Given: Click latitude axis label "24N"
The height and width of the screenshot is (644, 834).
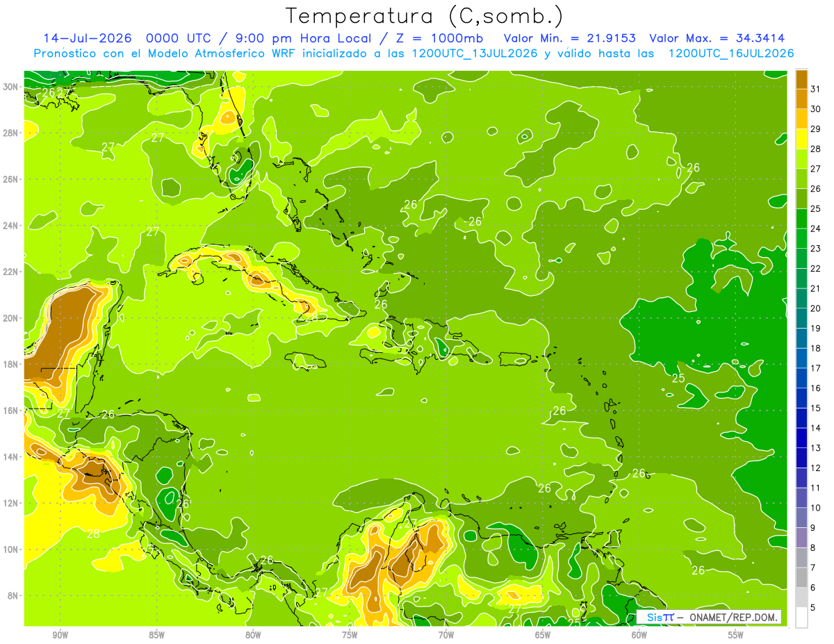Looking at the screenshot, I should point(11,225).
